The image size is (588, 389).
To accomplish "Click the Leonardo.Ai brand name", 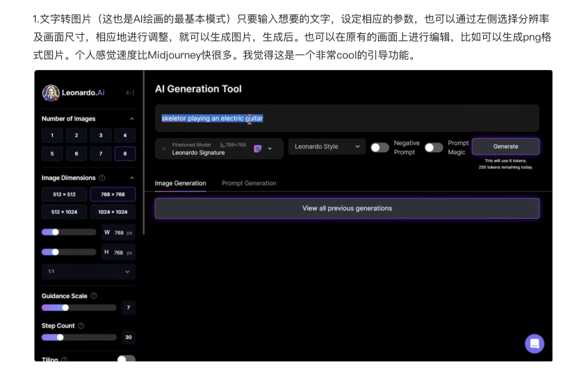I will pos(83,92).
